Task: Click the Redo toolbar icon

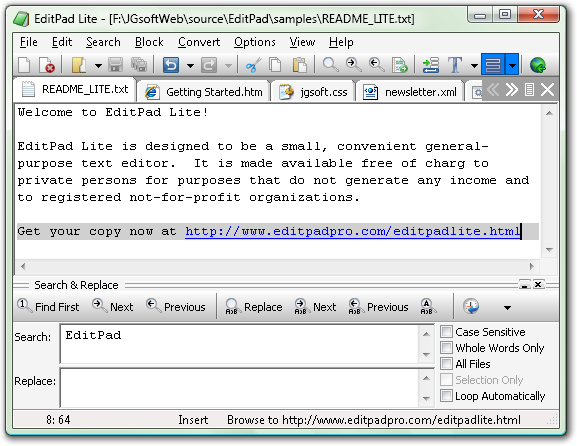Action: [209, 65]
